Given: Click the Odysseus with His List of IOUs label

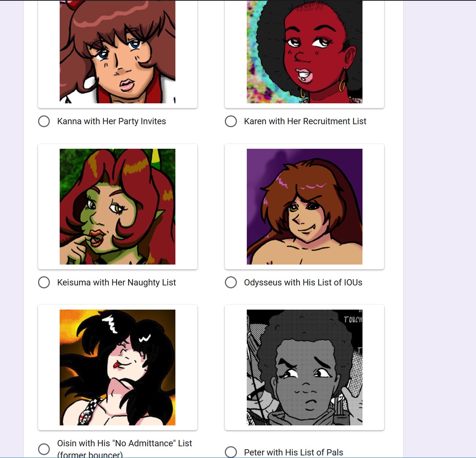Looking at the screenshot, I should tap(303, 282).
